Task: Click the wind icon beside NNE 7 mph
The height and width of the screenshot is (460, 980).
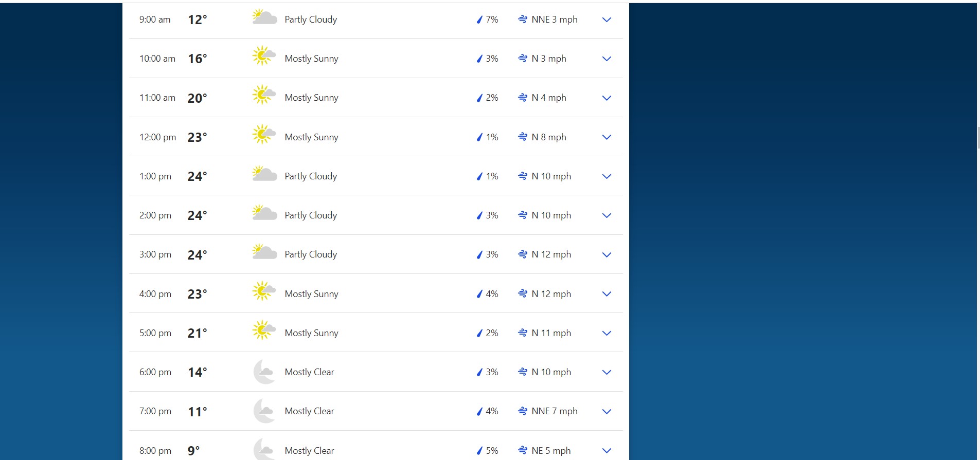Action: click(523, 411)
